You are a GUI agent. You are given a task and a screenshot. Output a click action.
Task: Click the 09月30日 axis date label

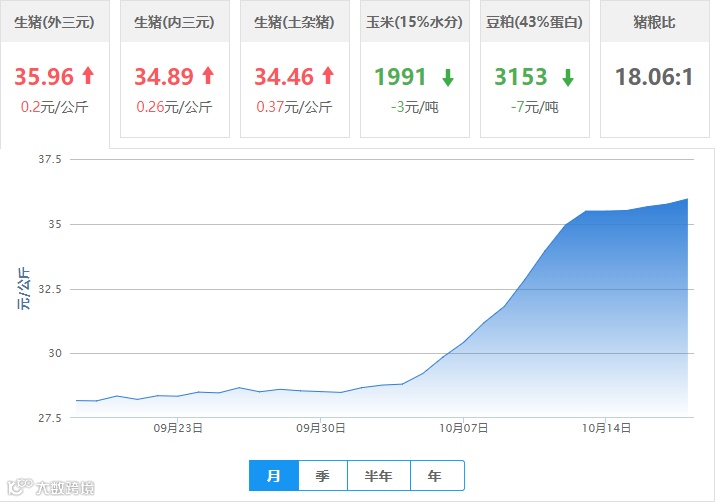tap(321, 428)
